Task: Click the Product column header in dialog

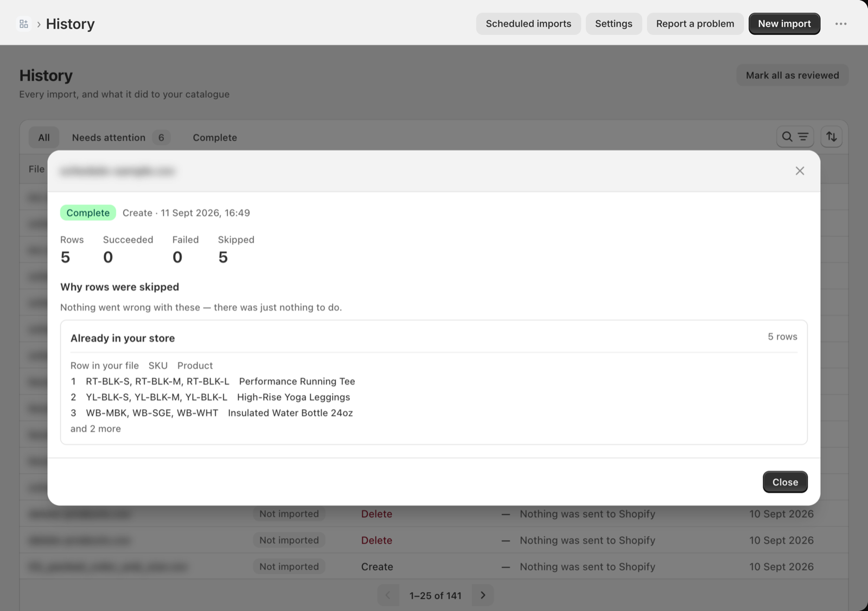Action: 195,365
